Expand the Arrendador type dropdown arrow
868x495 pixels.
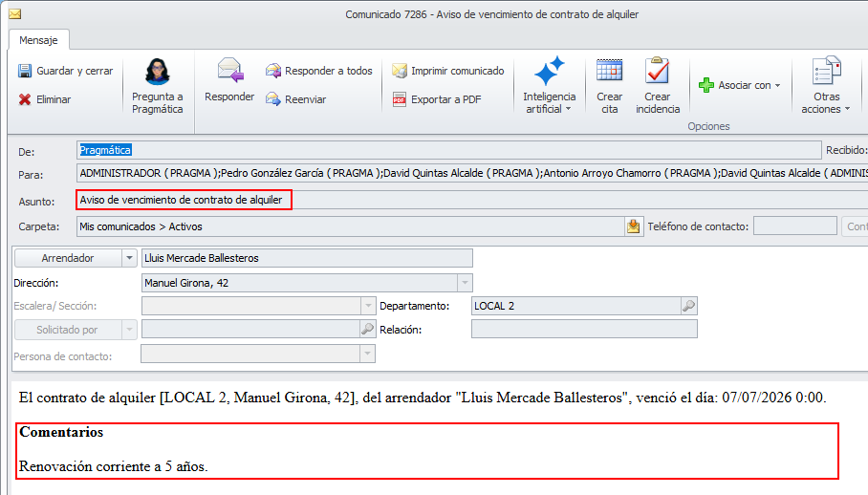pyautogui.click(x=129, y=258)
